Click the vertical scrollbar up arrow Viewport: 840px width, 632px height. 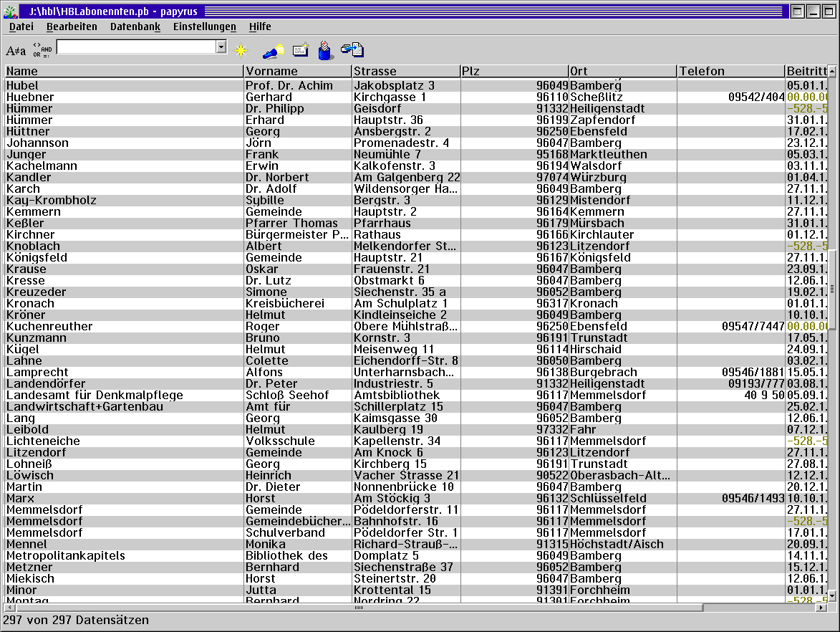click(x=832, y=71)
